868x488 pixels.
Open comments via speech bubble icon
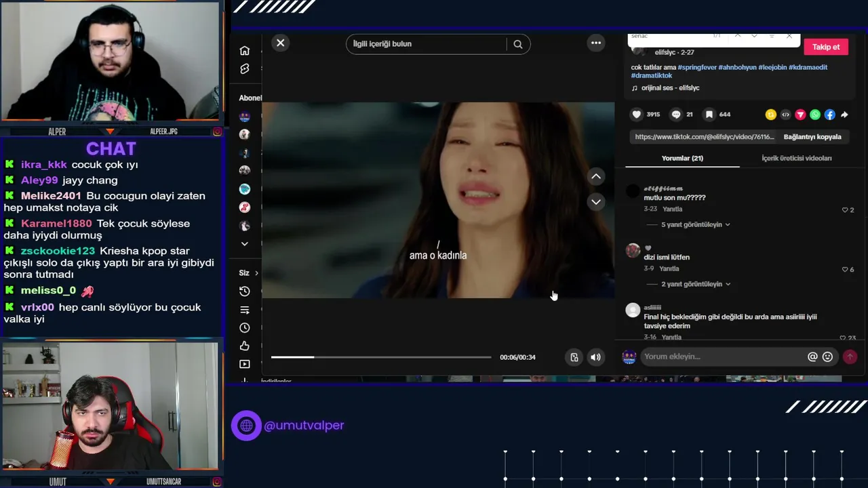[676, 115]
